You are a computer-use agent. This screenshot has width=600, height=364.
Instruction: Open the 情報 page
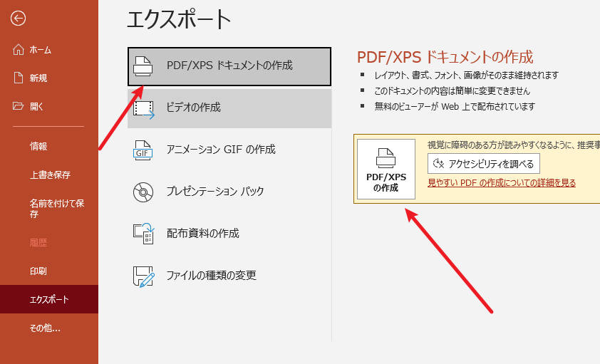pos(49,146)
